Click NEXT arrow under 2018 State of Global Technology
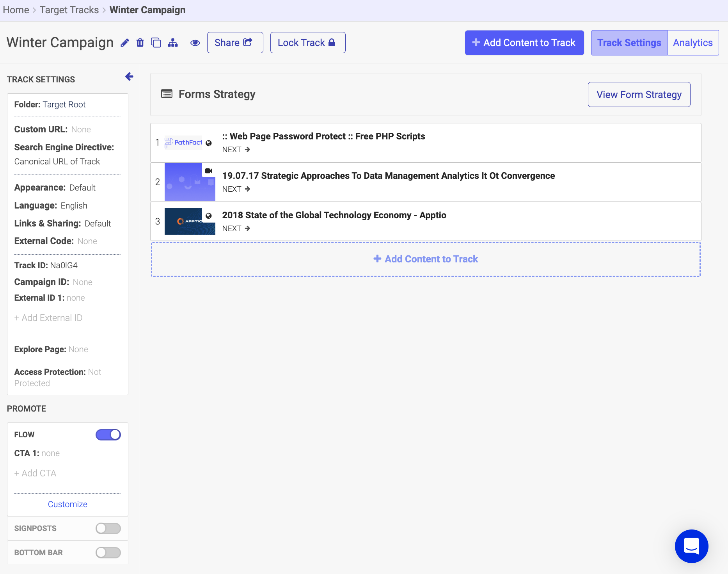This screenshot has width=728, height=574. (x=236, y=228)
